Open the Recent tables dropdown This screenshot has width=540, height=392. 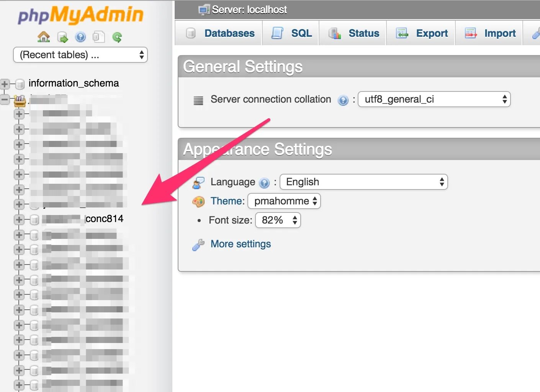pyautogui.click(x=80, y=55)
